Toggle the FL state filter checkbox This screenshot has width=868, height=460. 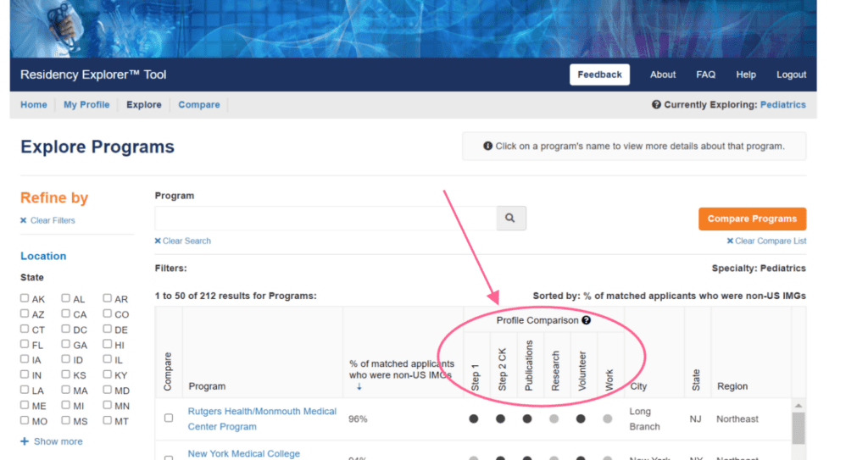coord(25,345)
